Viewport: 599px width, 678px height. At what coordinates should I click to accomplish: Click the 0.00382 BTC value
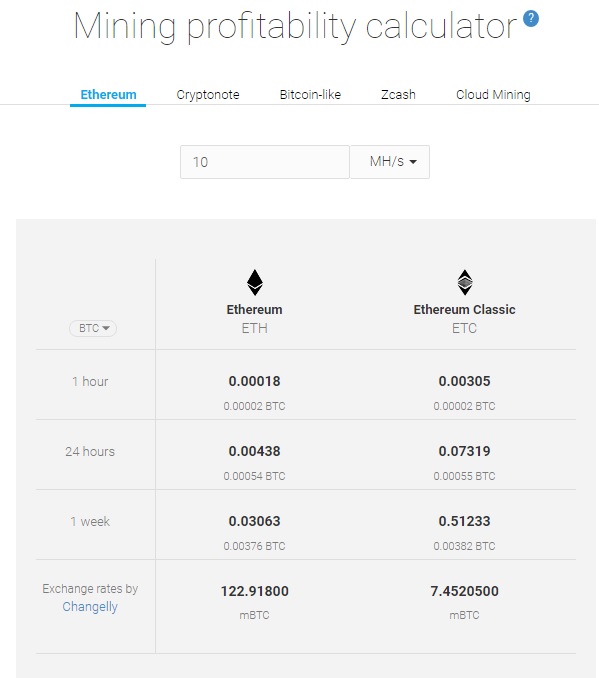click(x=464, y=546)
